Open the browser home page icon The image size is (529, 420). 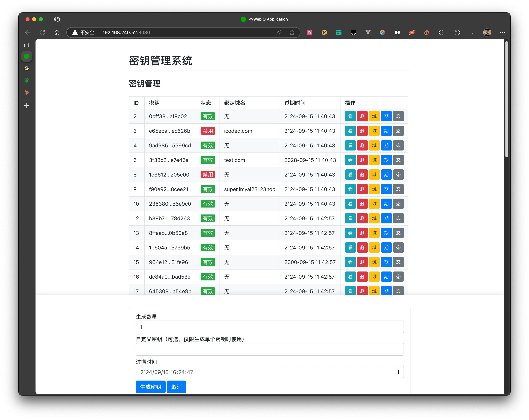[x=57, y=32]
